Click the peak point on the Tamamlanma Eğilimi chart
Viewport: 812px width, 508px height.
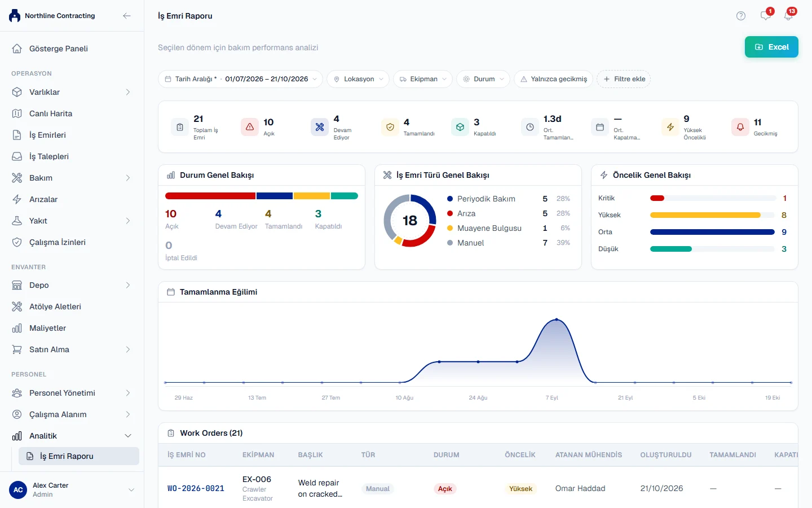[557, 319]
